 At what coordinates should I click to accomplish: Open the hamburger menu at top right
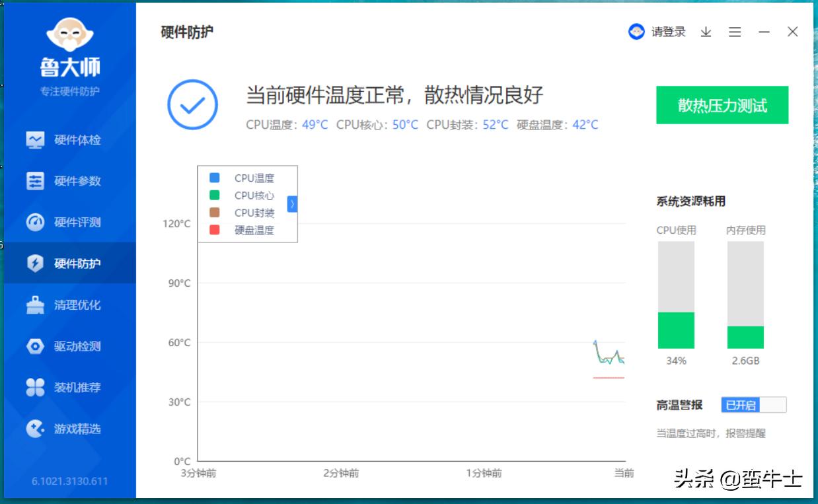(x=735, y=32)
